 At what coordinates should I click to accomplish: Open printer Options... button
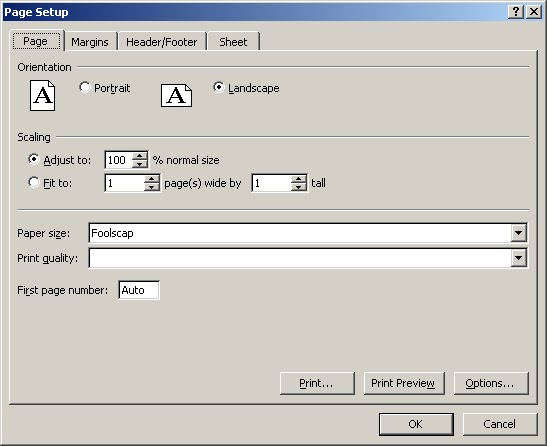click(x=491, y=383)
